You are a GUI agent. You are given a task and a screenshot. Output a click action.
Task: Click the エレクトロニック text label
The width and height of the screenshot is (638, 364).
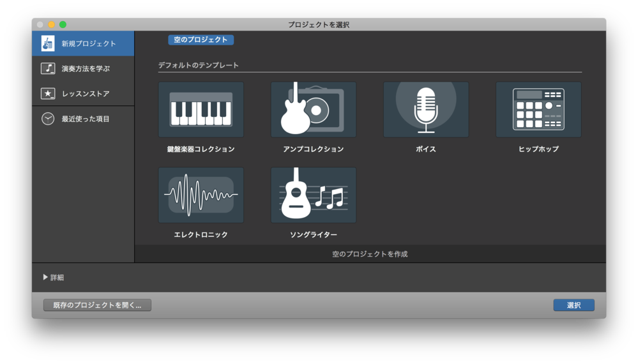pos(201,234)
